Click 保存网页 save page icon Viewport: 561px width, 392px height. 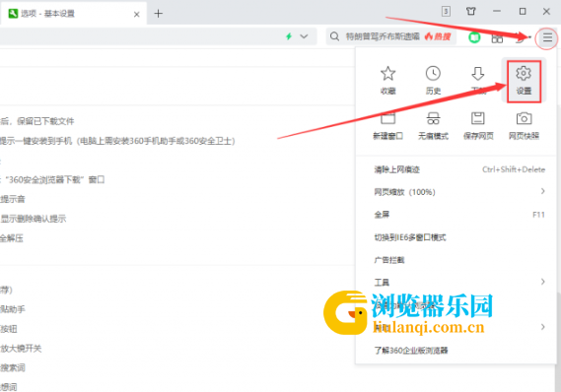pyautogui.click(x=478, y=118)
